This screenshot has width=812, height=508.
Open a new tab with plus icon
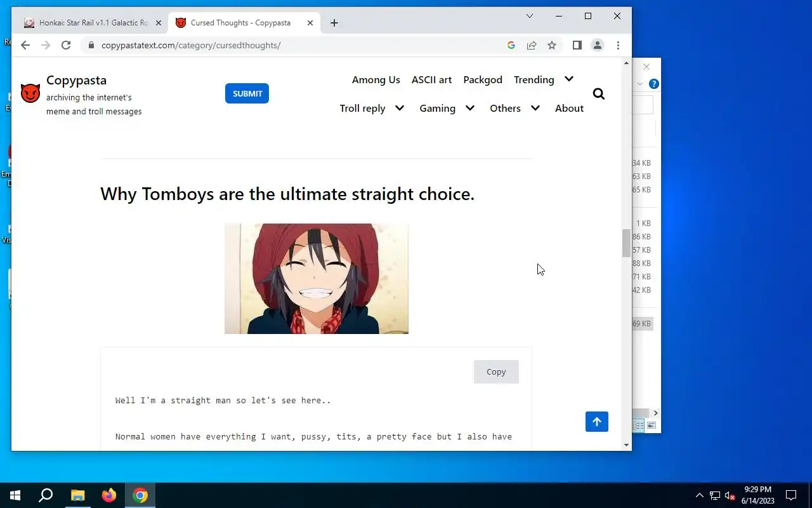[x=334, y=23]
